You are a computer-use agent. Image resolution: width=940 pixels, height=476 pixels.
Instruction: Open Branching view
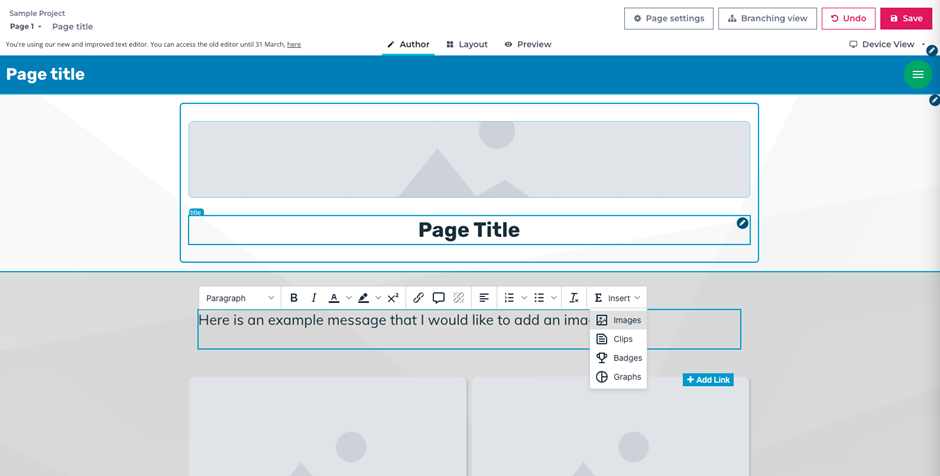point(767,19)
